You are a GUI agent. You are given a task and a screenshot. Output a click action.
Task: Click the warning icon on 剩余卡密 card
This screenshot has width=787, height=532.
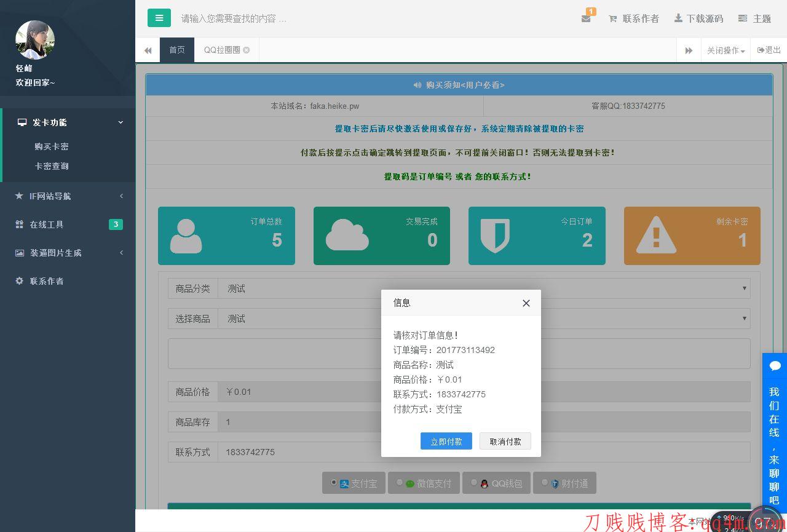pos(656,235)
